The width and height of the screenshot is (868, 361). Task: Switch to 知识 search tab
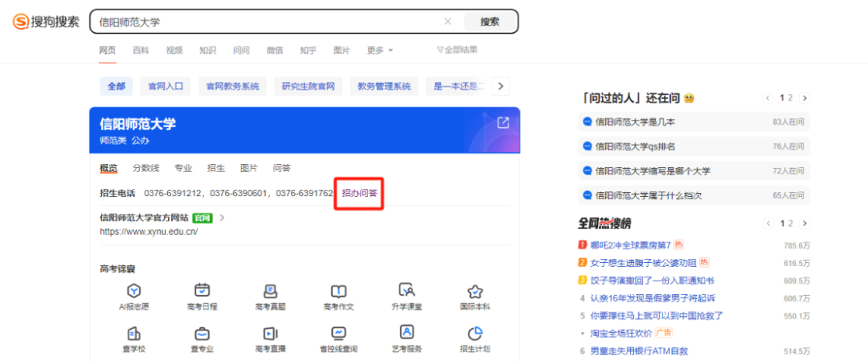point(207,51)
